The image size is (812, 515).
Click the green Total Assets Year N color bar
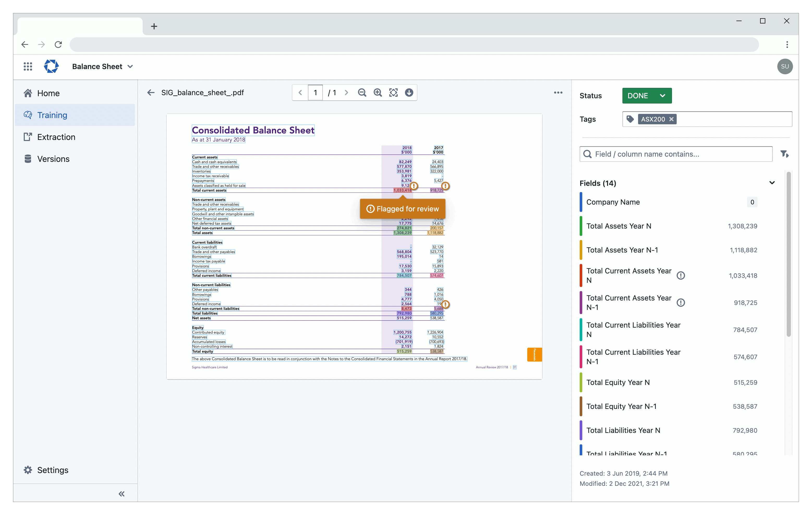click(x=581, y=226)
